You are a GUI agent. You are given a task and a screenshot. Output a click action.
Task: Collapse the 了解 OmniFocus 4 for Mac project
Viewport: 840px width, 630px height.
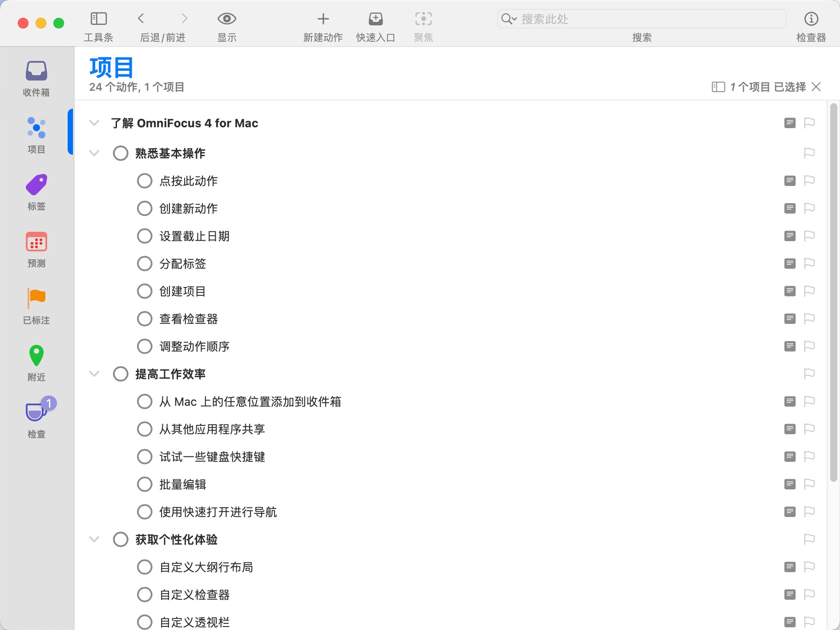point(94,123)
